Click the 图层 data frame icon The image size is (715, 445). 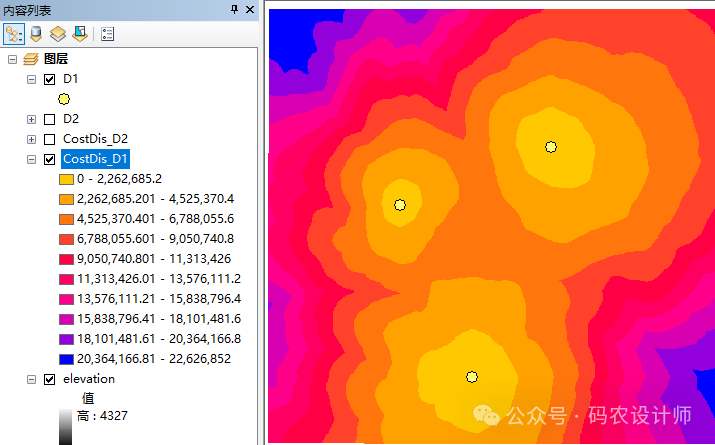[x=31, y=59]
